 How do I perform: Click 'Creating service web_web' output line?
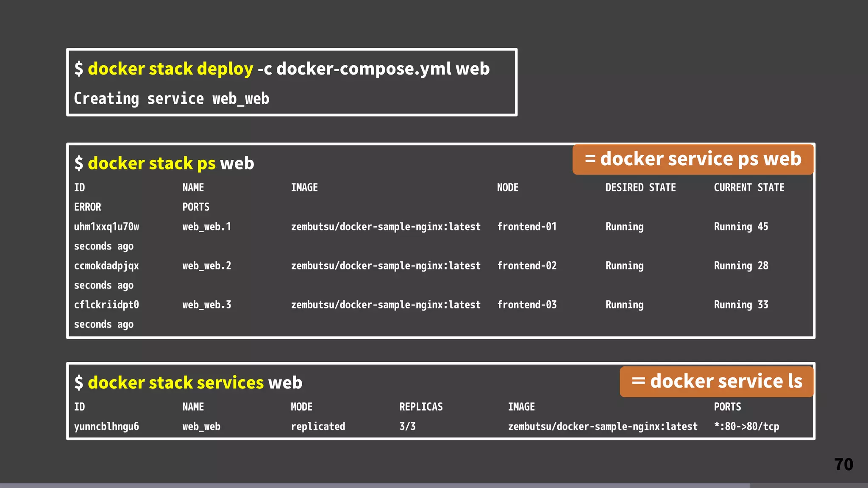172,99
